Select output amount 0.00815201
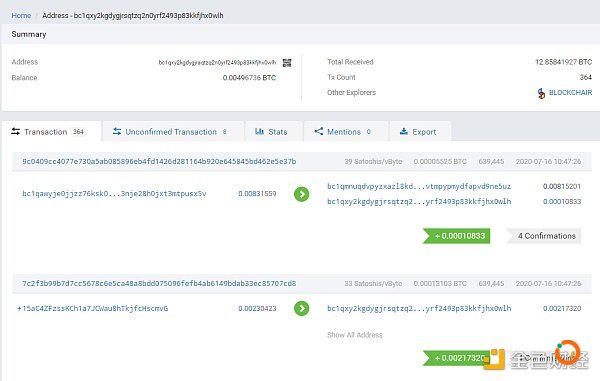600x381 pixels. pyautogui.click(x=562, y=186)
